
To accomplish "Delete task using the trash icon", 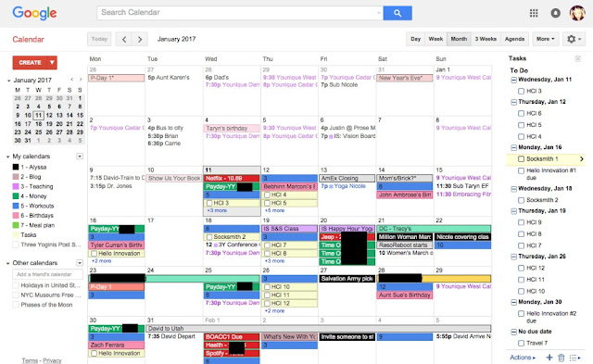I will tap(561, 358).
